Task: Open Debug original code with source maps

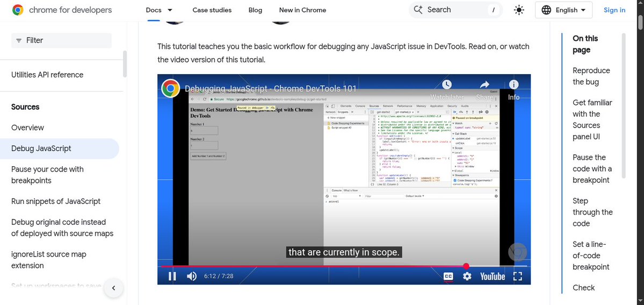Action: pyautogui.click(x=62, y=228)
